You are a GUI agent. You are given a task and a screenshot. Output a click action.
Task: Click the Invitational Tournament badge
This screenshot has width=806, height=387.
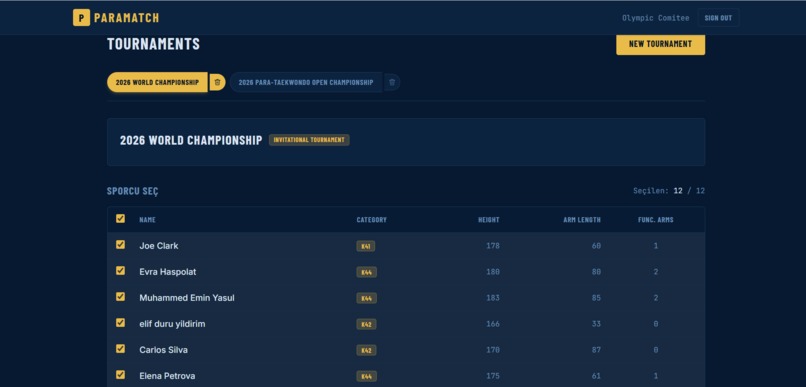point(309,140)
